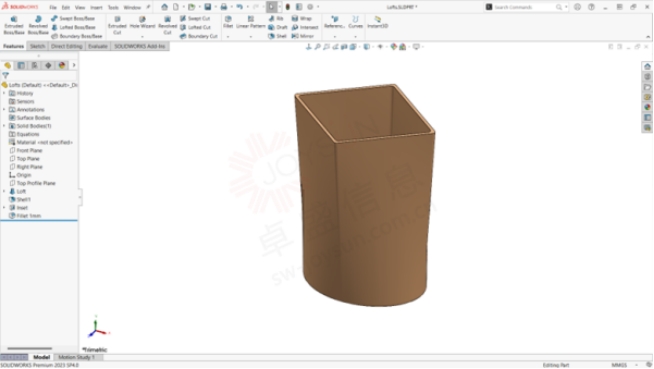Image resolution: width=654 pixels, height=369 pixels.
Task: Open the Curves tool
Action: coord(355,23)
